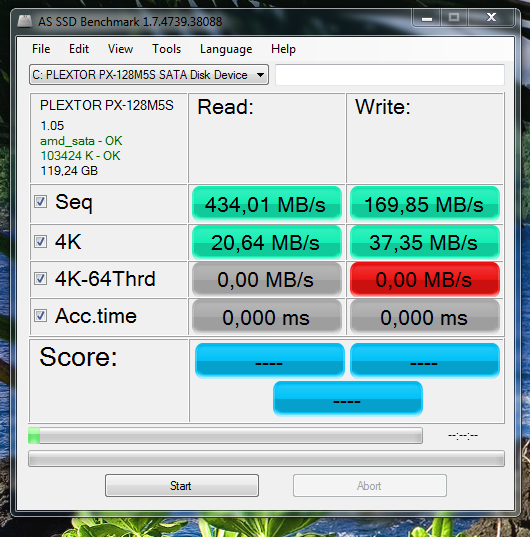Click the Start button
Screen dimensions: 530x537
tap(182, 485)
